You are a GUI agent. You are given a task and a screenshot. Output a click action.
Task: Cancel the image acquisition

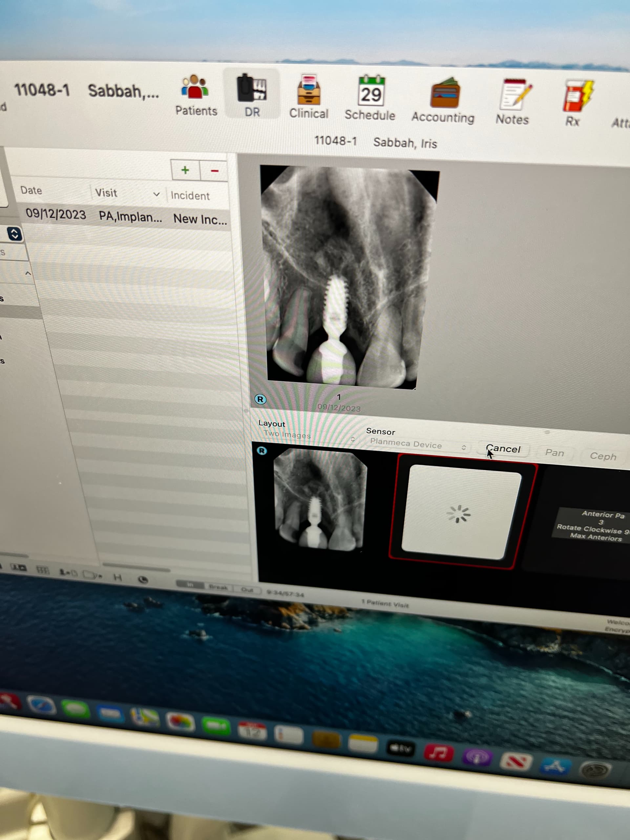(503, 449)
